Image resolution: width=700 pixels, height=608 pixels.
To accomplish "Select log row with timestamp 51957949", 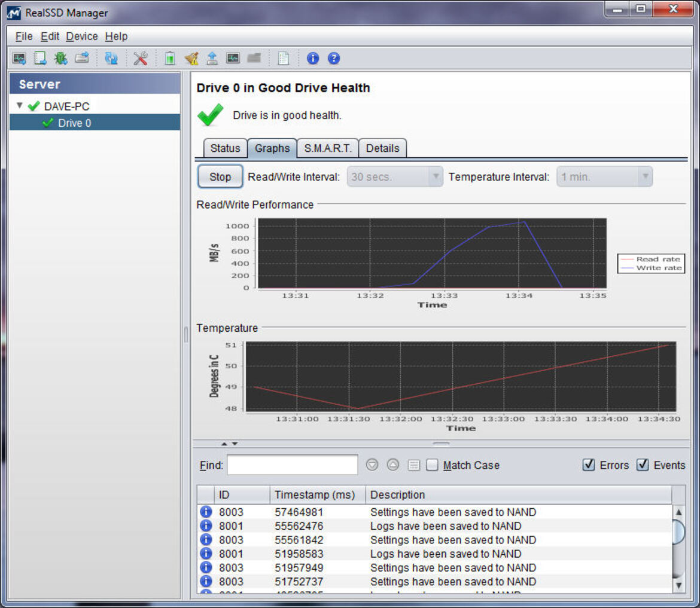I will coord(434,567).
